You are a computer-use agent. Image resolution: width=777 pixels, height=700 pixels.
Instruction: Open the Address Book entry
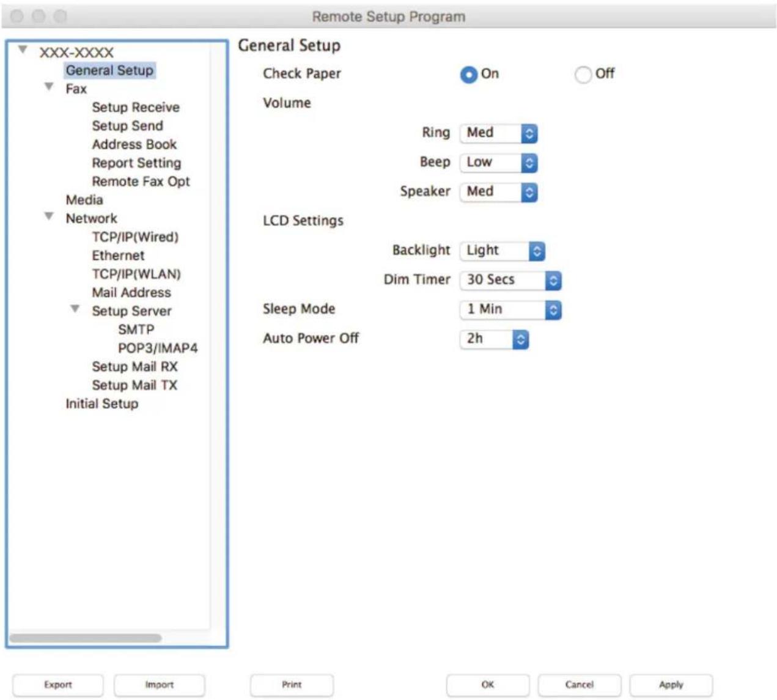coord(134,144)
